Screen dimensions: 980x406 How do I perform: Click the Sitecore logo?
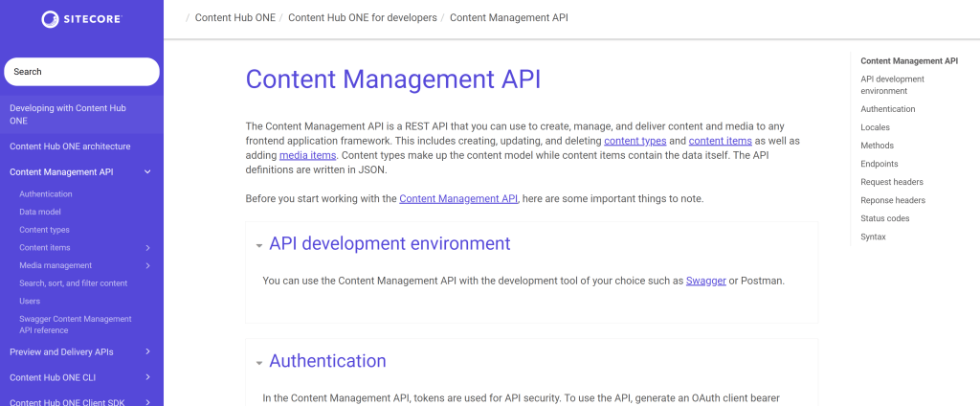point(81,19)
